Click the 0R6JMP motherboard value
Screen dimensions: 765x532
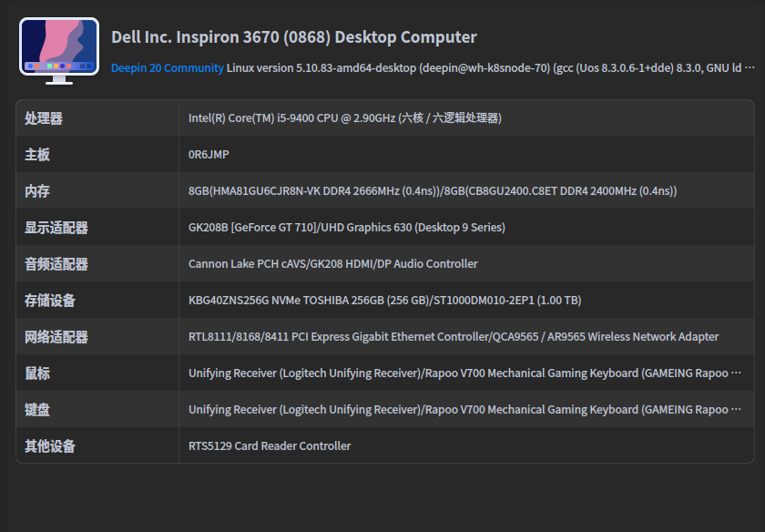209,155
